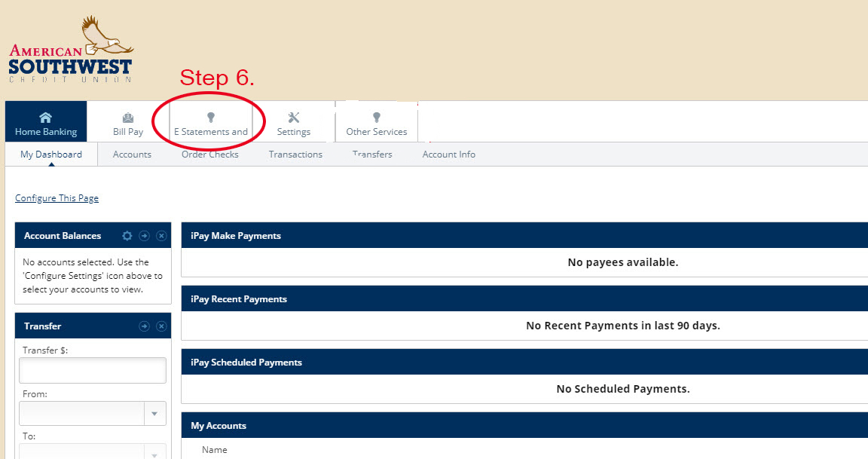Open the Account Info submenu

point(448,155)
